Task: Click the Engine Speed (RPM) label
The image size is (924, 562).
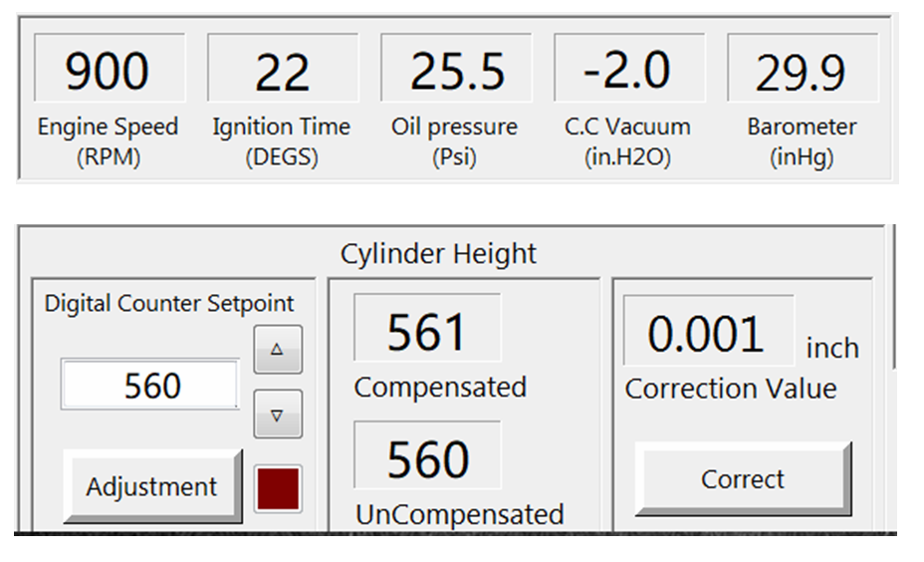Action: pyautogui.click(x=108, y=141)
